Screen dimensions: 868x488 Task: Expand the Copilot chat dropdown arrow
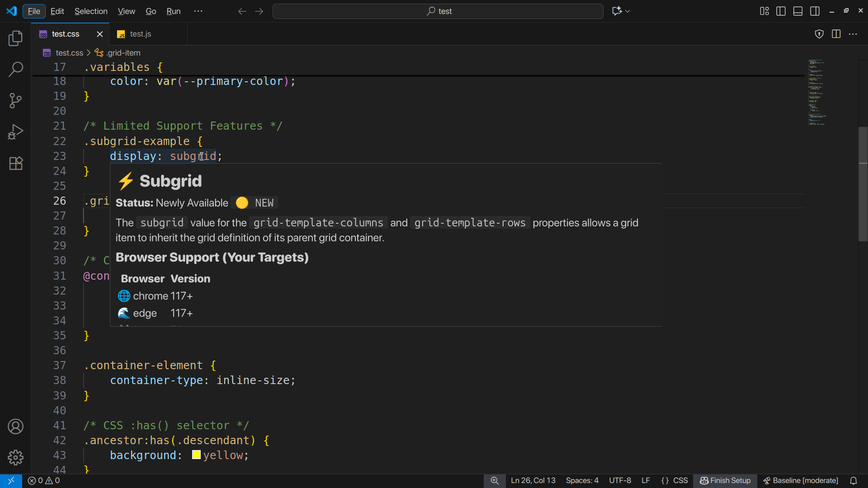point(627,11)
